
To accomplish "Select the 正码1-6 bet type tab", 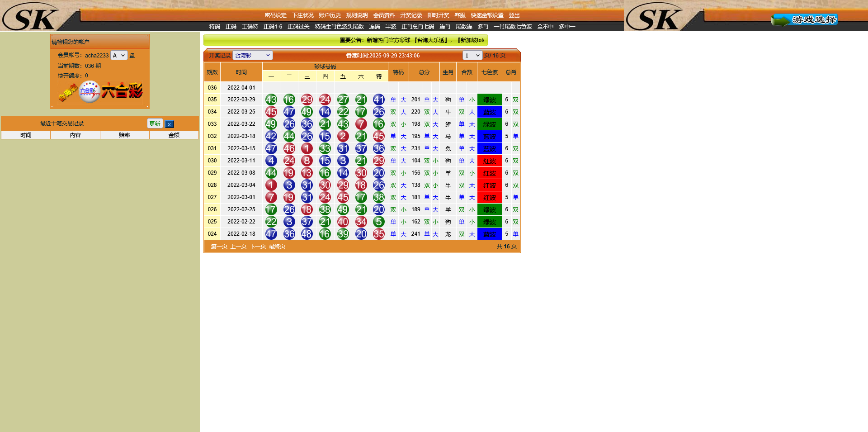I will click(x=273, y=27).
